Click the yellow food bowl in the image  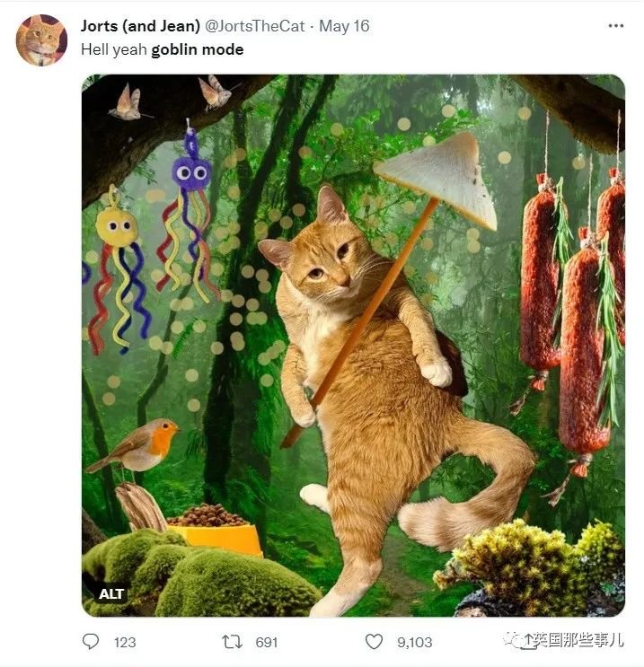215,530
